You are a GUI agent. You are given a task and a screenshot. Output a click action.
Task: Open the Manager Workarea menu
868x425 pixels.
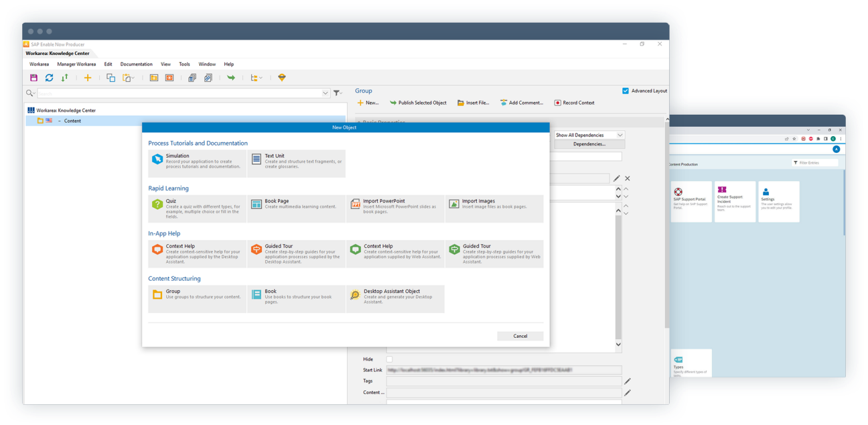coord(76,64)
